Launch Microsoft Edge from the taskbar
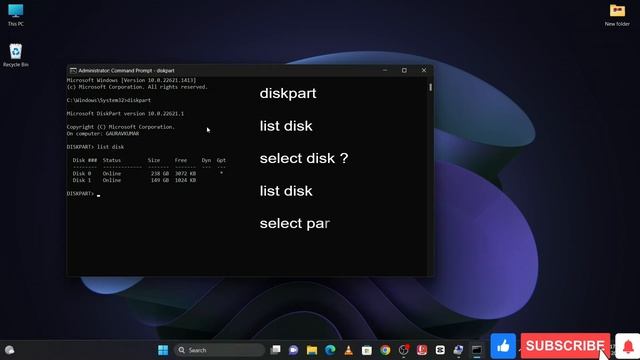640x360 pixels. click(330, 350)
